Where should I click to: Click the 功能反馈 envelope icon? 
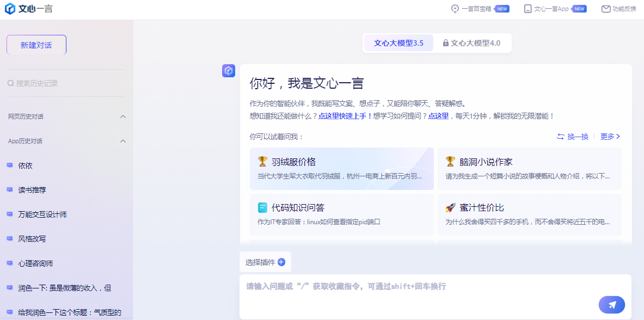tap(606, 9)
